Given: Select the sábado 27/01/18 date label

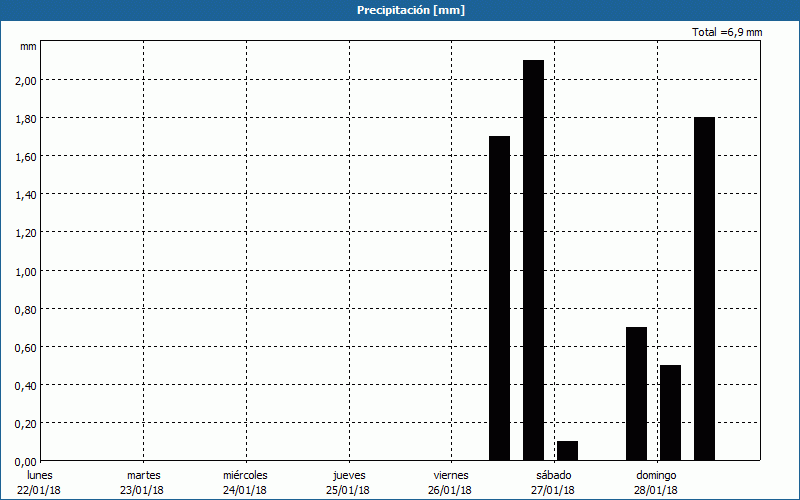Looking at the screenshot, I should click(553, 482).
